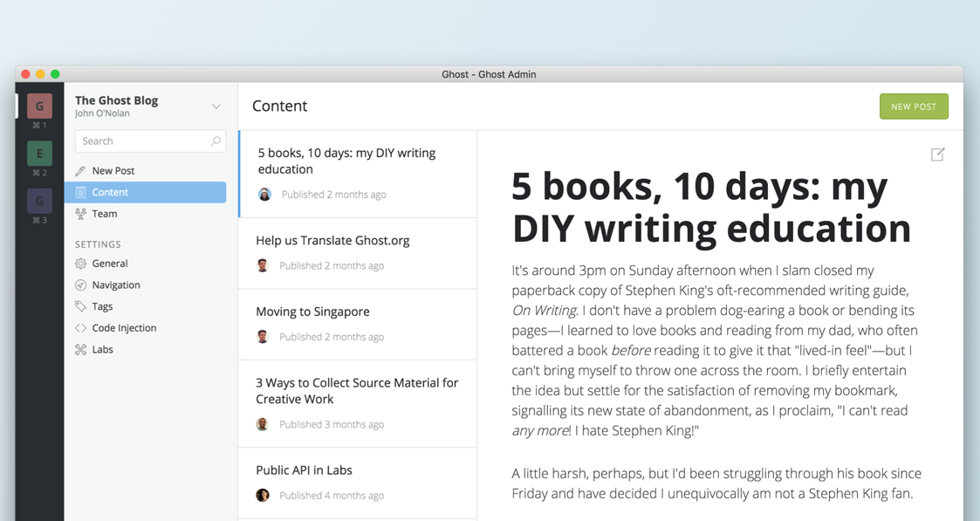Click the yellow minimize window button
Image resolution: width=980 pixels, height=521 pixels.
tap(40, 74)
